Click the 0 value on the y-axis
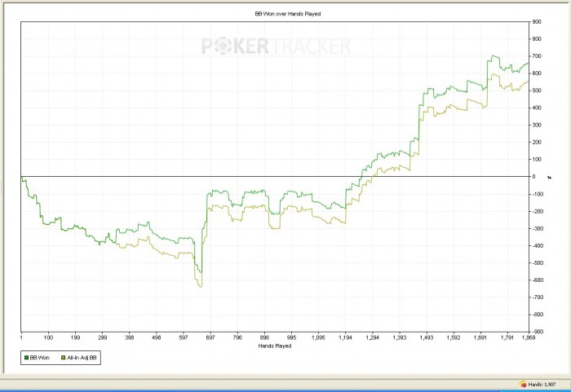The width and height of the screenshot is (571, 392). coord(533,177)
